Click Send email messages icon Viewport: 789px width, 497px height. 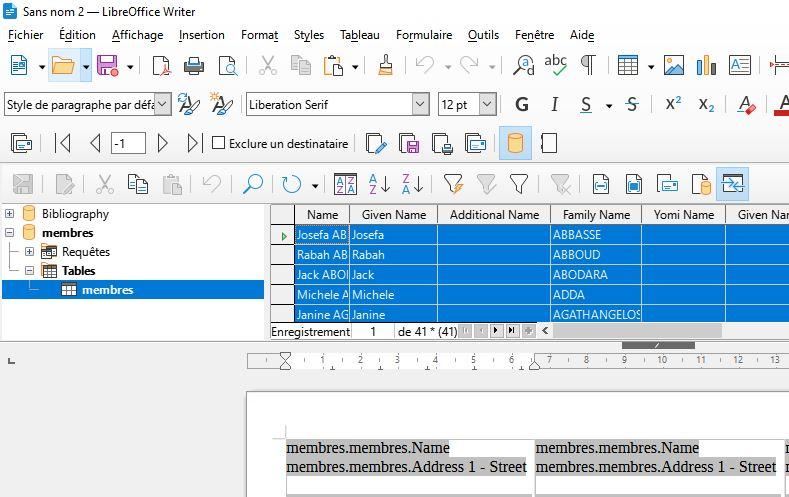476,143
